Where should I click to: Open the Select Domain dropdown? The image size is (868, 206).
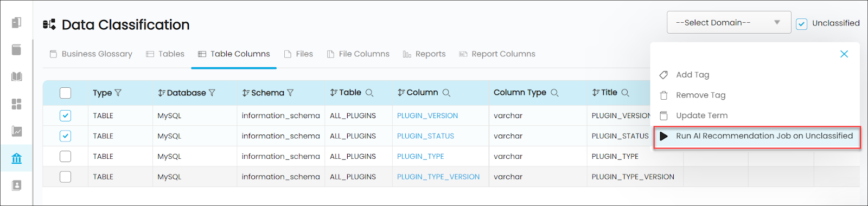729,22
